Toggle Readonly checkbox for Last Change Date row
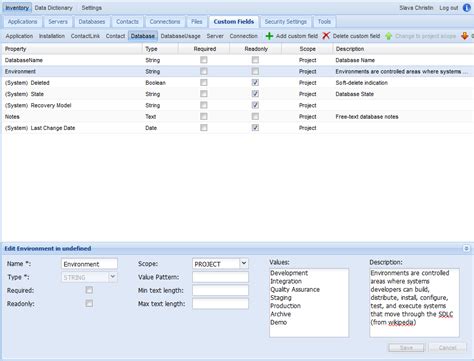The height and width of the screenshot is (361, 474). [255, 128]
